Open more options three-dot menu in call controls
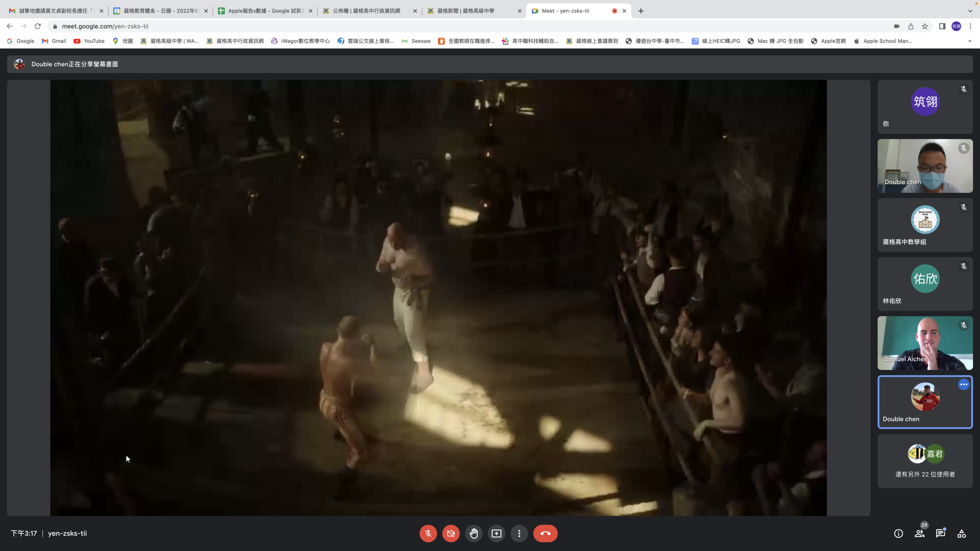 [519, 533]
